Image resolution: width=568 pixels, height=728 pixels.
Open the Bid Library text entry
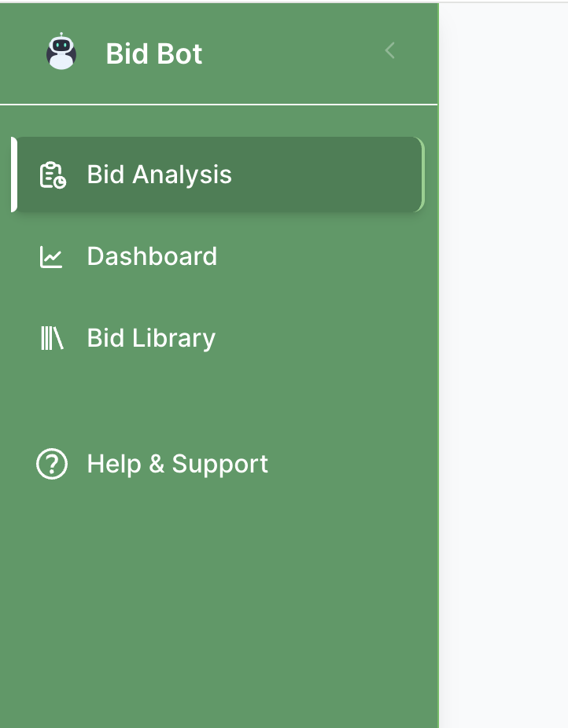click(151, 338)
